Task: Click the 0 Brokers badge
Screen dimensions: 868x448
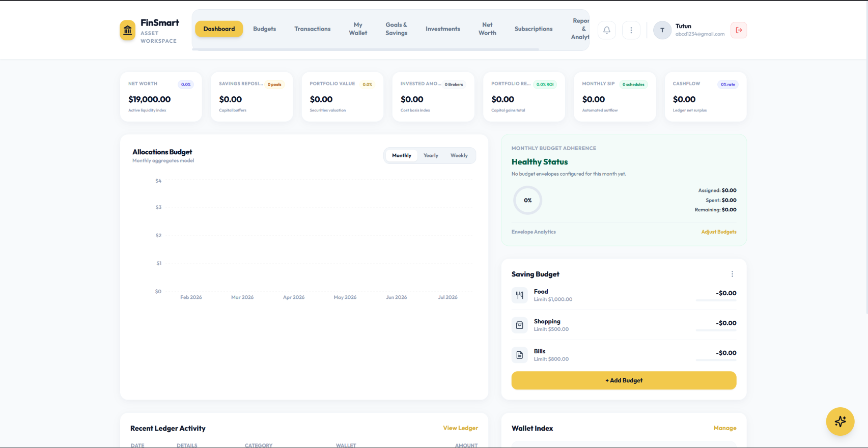Action: point(454,85)
